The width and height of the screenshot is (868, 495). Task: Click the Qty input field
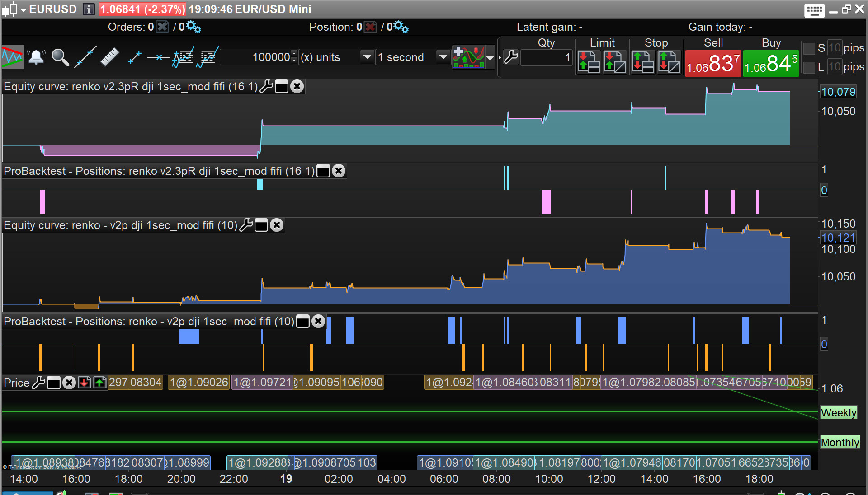coord(546,57)
